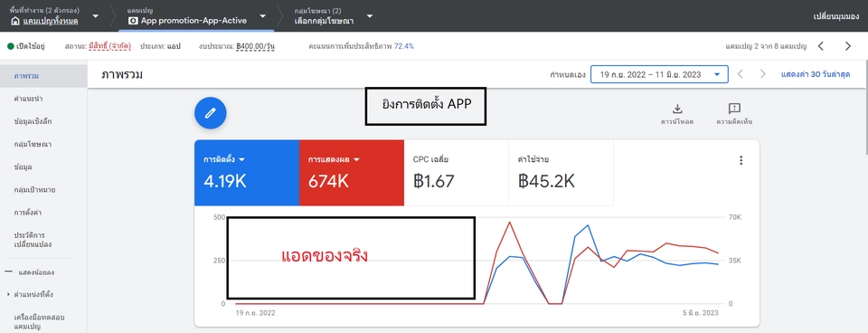868x333 pixels.
Task: Click the 19 ก.ย. 2022 axis label
Action: pos(255,312)
